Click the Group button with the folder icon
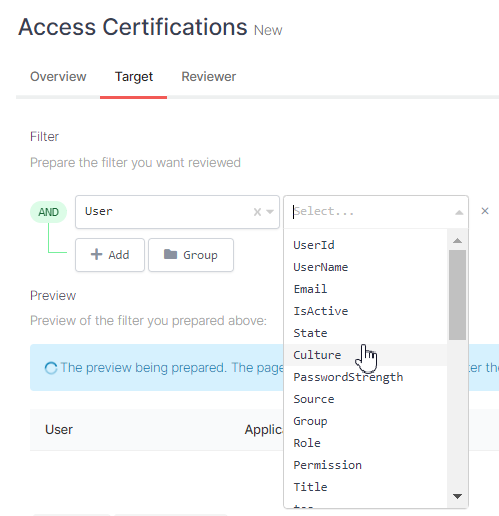 [191, 255]
